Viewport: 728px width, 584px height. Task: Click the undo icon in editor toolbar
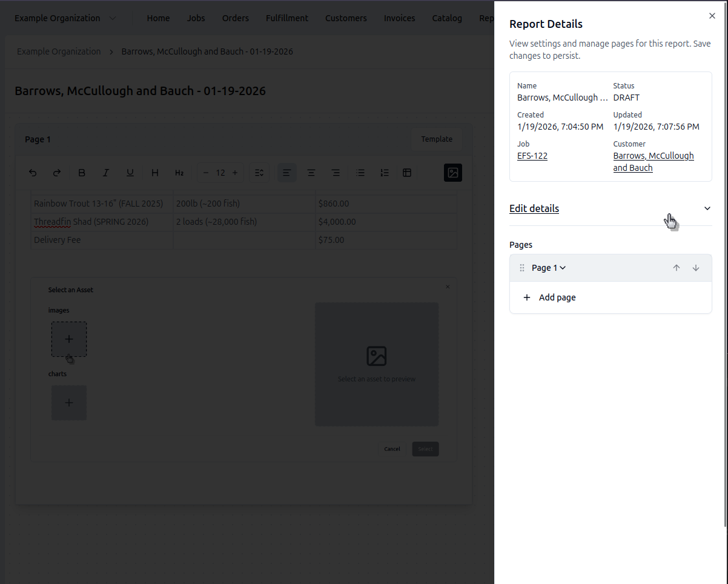[33, 173]
